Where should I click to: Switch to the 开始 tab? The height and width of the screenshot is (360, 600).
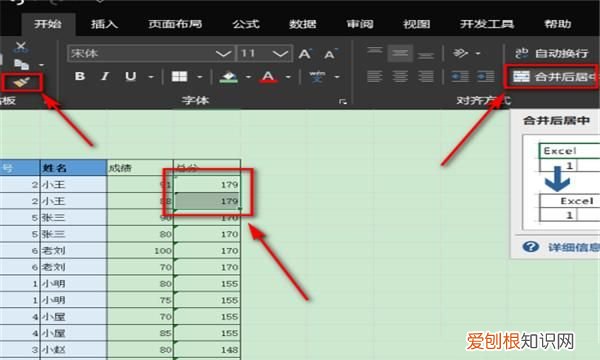(48, 24)
